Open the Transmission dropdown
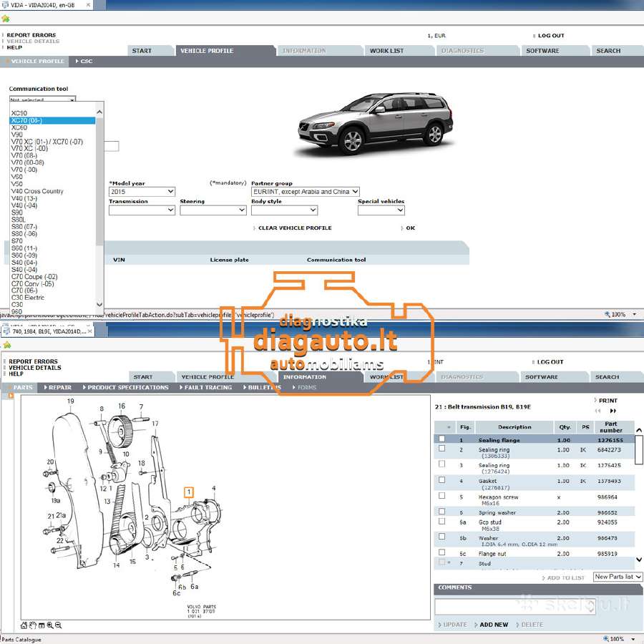This screenshot has width=644, height=644. click(x=142, y=210)
